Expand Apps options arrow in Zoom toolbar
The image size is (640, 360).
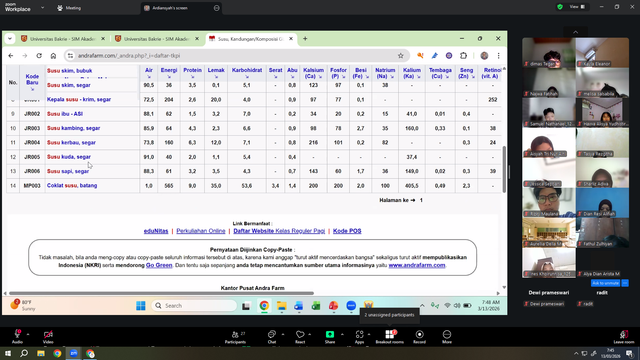point(369,334)
